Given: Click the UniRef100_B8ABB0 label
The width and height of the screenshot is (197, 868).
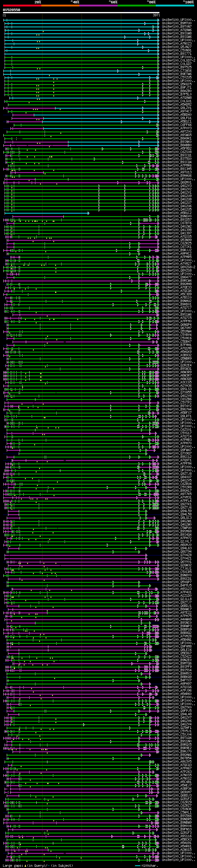Looking at the screenshot, I should click(x=177, y=145).
